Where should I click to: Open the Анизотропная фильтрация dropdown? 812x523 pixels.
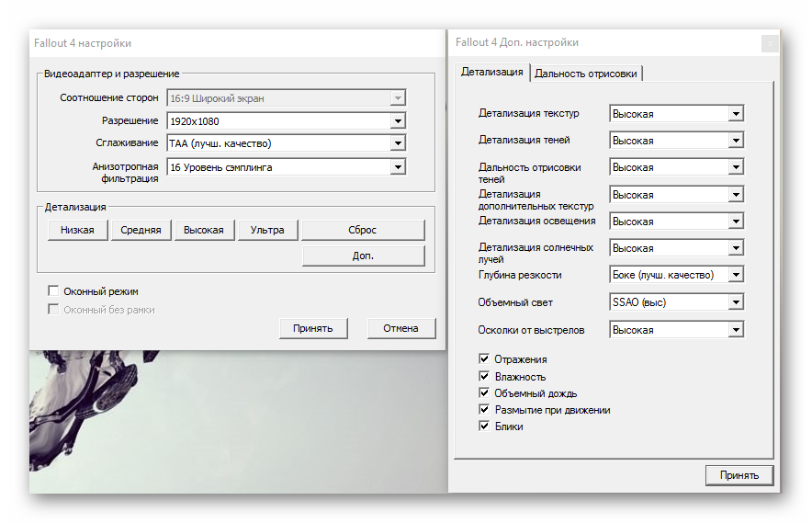(x=286, y=167)
